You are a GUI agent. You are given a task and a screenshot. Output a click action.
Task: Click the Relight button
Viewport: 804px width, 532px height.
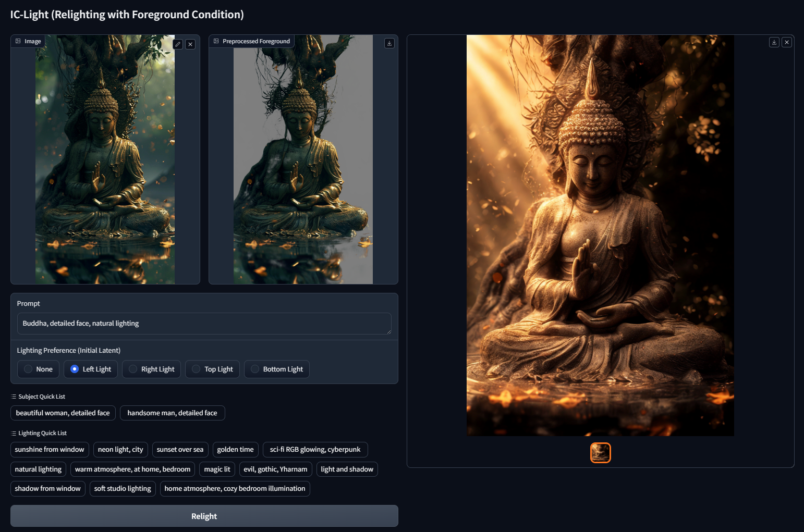(204, 516)
